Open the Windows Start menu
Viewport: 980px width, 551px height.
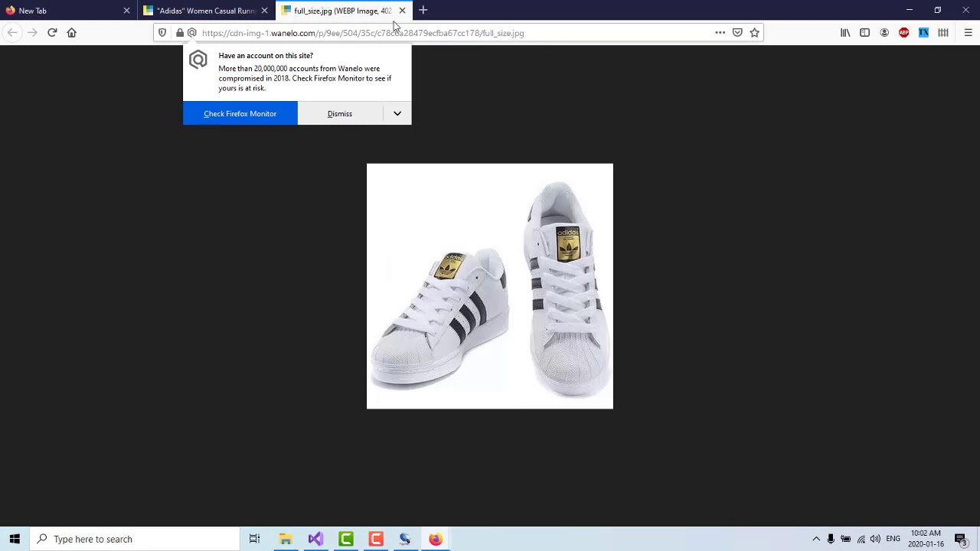pyautogui.click(x=15, y=539)
